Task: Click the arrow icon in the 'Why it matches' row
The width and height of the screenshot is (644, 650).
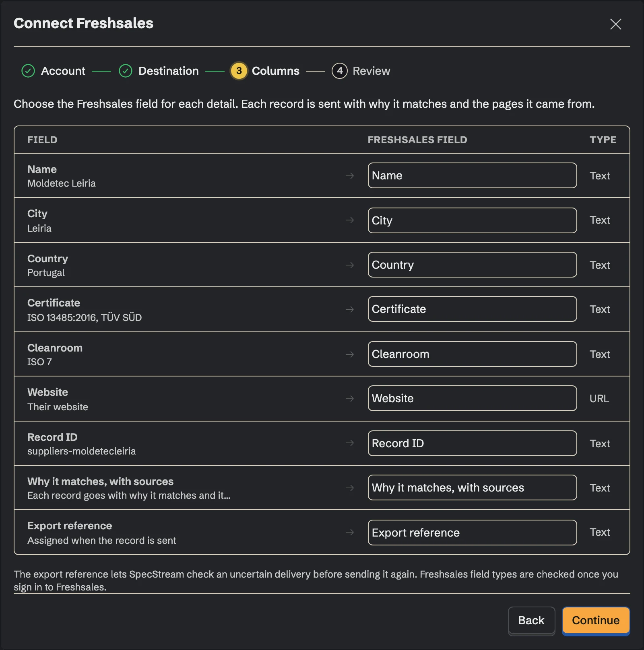Action: [x=350, y=488]
